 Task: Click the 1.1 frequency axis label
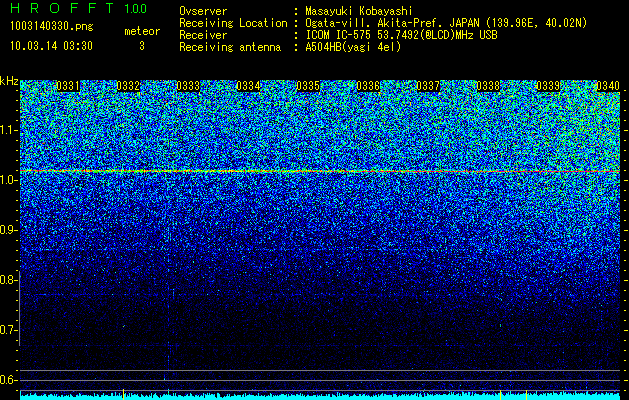tap(8, 130)
